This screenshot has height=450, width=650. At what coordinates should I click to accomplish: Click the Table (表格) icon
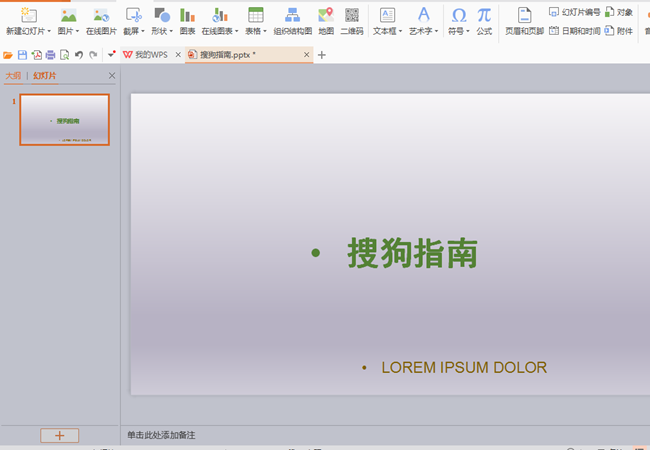point(256,15)
